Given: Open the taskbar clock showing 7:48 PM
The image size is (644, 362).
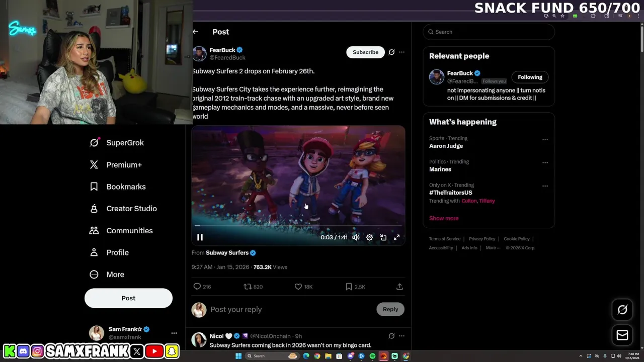Looking at the screenshot, I should 633,356.
